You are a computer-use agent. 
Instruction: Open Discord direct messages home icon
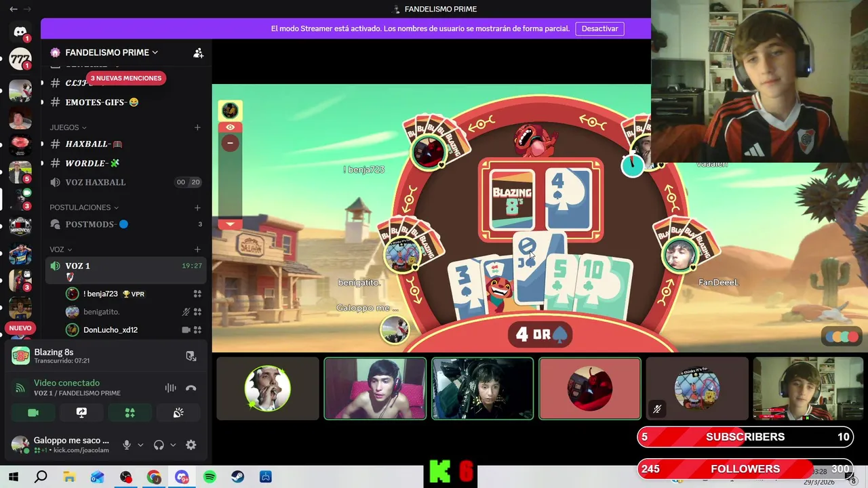[x=20, y=32]
